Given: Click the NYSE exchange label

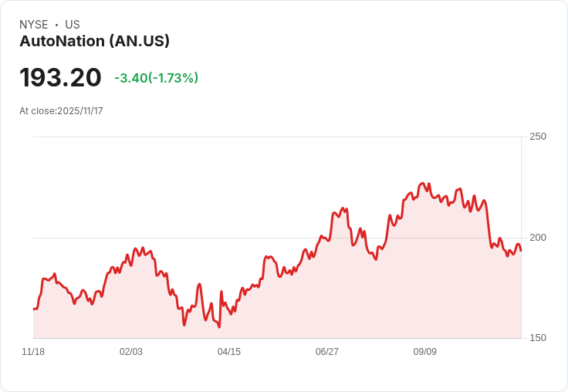Looking at the screenshot, I should coord(34,25).
